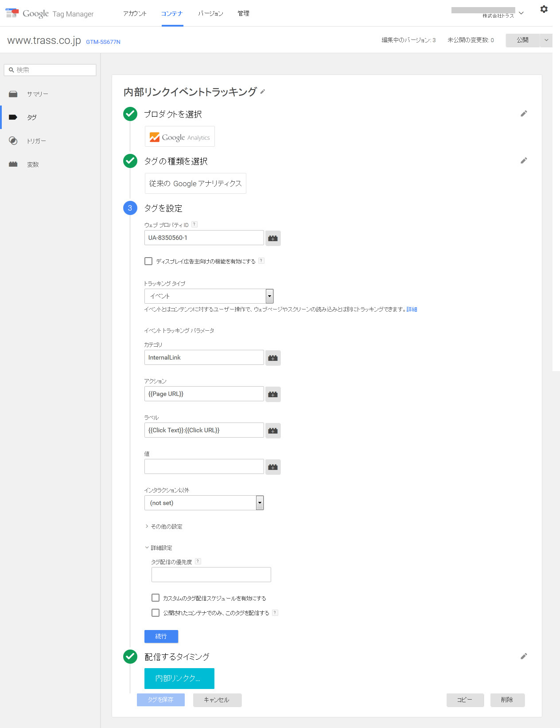Insert variable for カテゴリ field

tap(273, 358)
